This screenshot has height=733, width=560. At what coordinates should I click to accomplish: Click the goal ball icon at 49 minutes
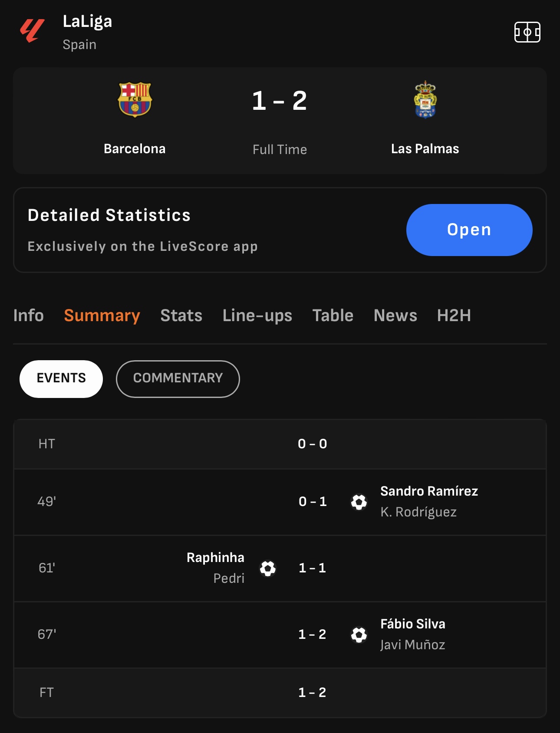coord(359,502)
